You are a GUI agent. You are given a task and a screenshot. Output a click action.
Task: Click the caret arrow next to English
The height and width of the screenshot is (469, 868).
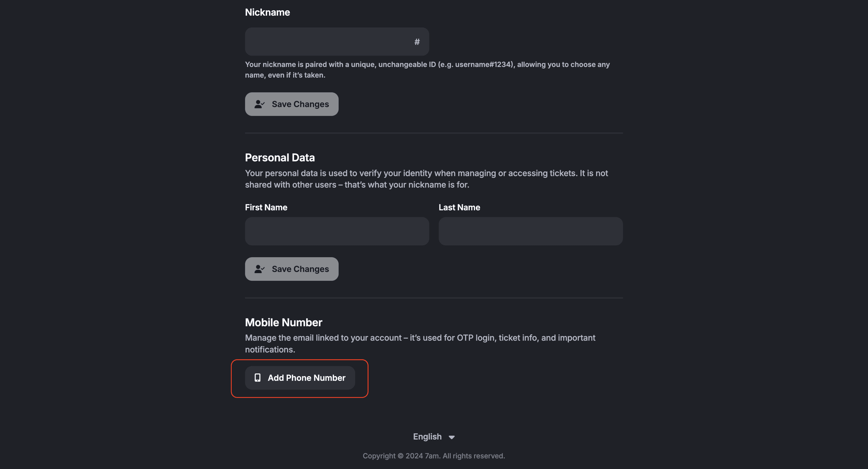pyautogui.click(x=452, y=437)
